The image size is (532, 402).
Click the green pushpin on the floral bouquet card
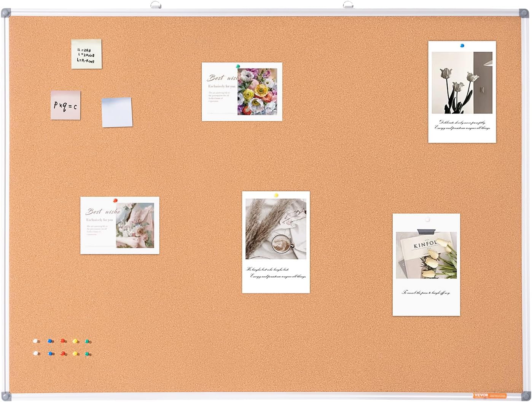coord(238,67)
